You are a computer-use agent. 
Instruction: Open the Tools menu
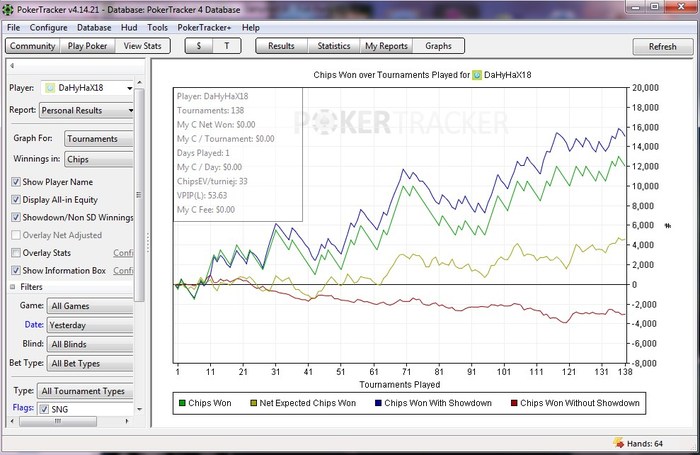[x=158, y=28]
